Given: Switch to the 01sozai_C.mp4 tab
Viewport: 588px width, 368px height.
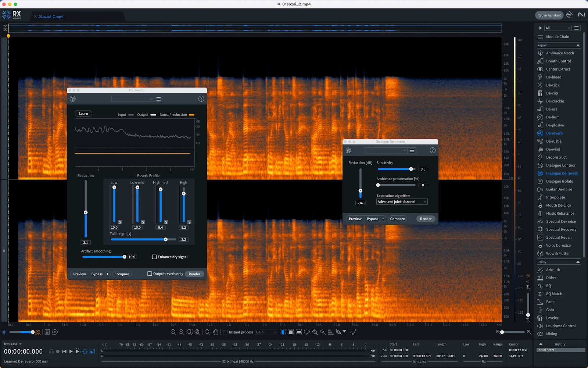Looking at the screenshot, I should pos(51,17).
